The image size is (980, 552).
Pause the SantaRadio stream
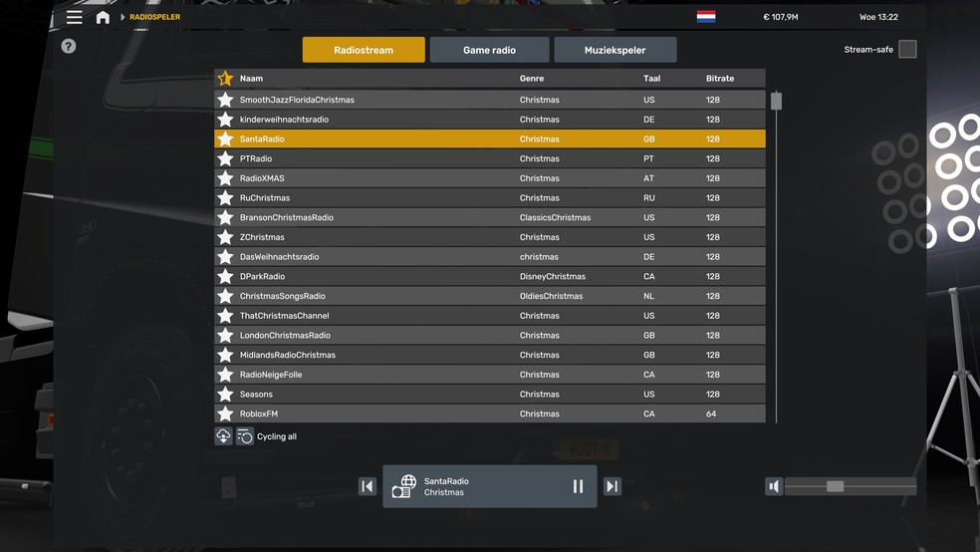[578, 486]
